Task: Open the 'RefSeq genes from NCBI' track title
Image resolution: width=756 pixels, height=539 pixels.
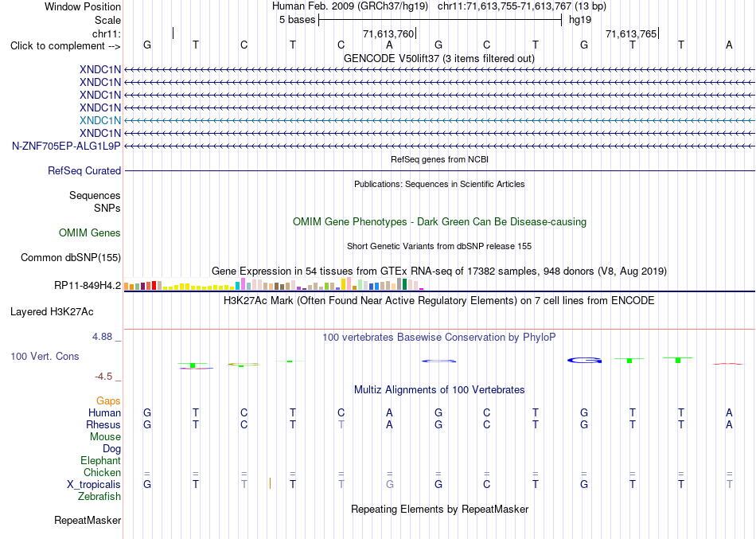Action: click(439, 159)
